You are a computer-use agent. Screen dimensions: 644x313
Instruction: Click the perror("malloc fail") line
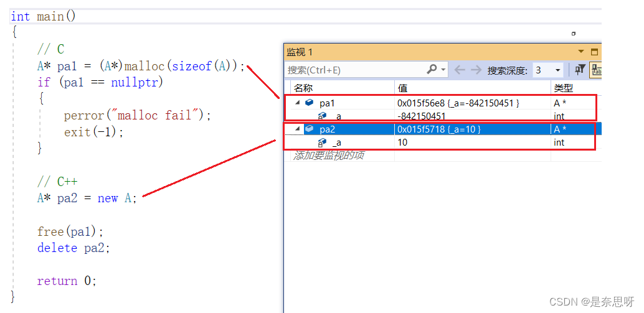137,116
